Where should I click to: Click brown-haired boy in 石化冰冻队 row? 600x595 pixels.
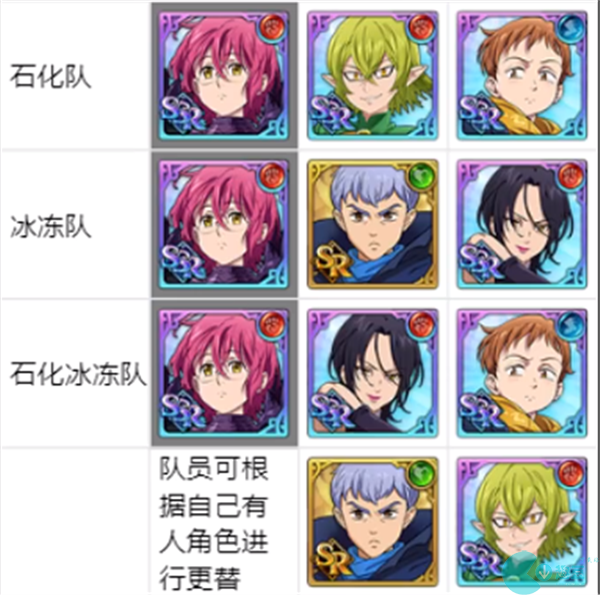522,373
